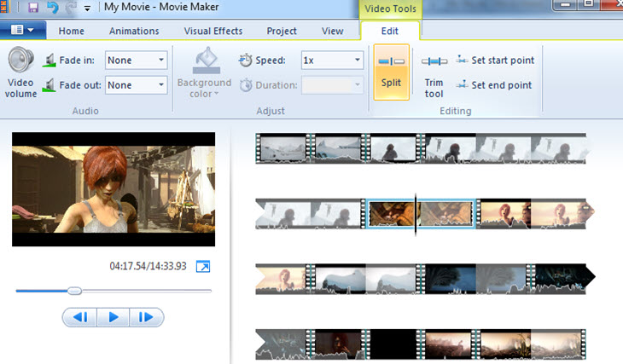The height and width of the screenshot is (364, 623).
Task: Open the Trim tool
Action: click(434, 77)
